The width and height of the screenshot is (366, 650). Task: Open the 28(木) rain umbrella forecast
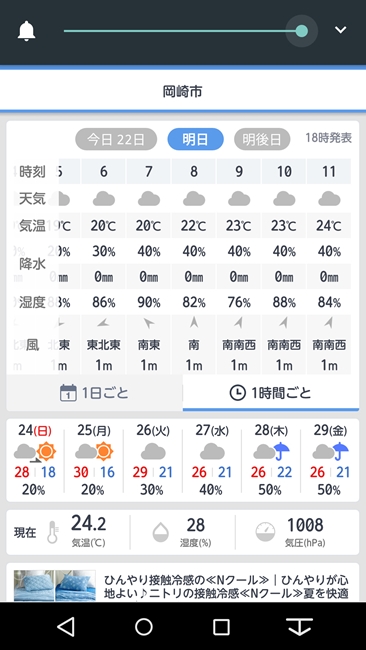tap(271, 460)
